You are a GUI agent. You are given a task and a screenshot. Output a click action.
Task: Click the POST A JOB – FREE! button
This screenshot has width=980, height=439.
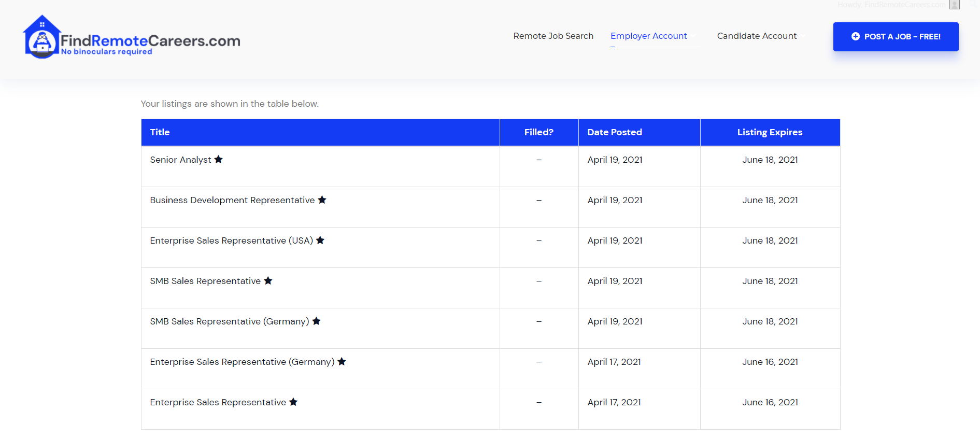click(896, 36)
